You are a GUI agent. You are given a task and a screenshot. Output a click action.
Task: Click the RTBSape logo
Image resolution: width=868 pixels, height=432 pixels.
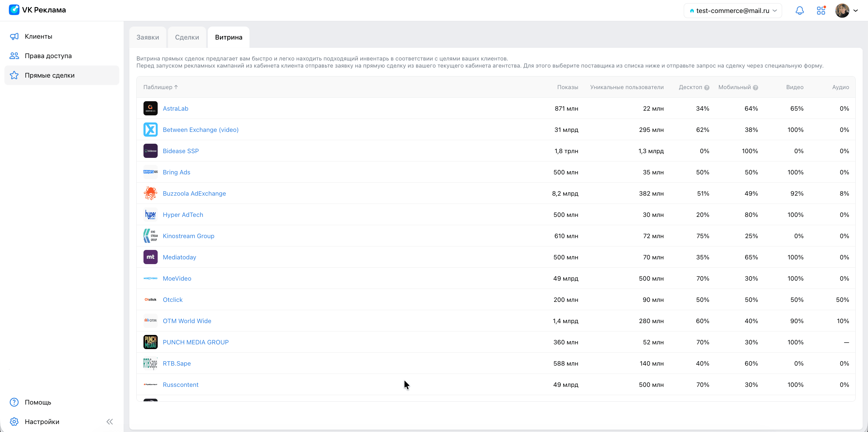[x=150, y=363]
